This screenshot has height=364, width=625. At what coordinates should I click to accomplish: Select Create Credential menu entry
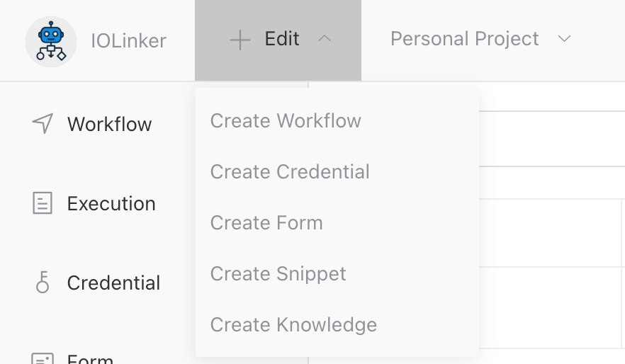pos(290,172)
